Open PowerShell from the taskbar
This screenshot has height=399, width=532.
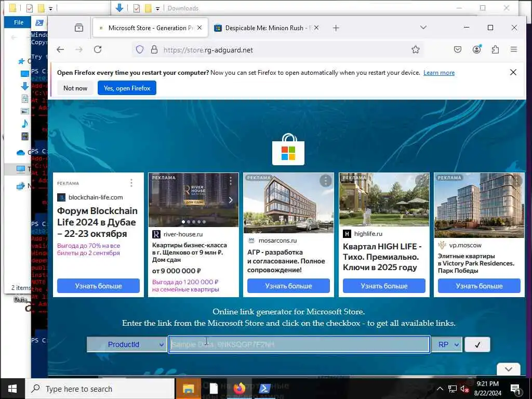tap(264, 389)
